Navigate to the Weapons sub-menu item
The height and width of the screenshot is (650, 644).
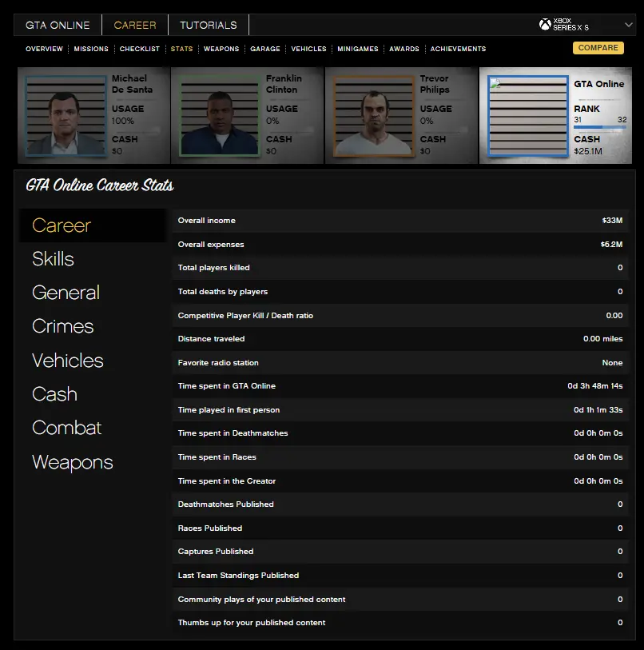click(221, 49)
